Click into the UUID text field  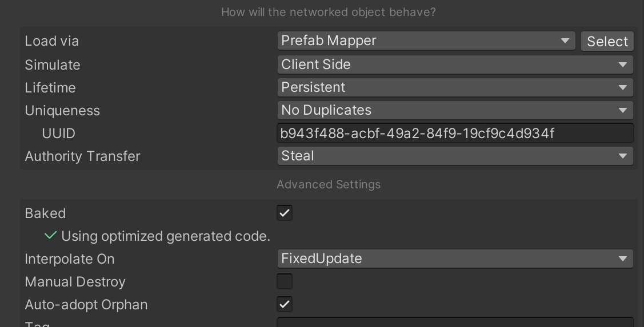click(x=455, y=133)
